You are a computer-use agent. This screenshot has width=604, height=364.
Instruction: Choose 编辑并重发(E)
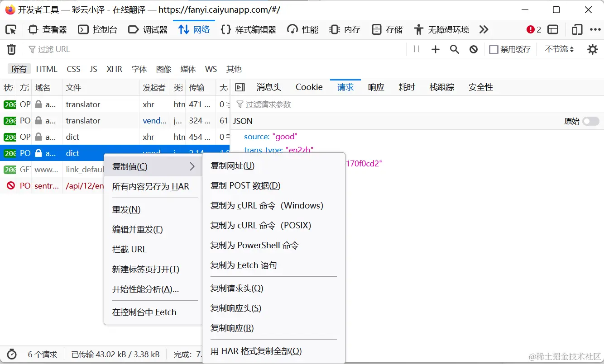tap(154, 230)
